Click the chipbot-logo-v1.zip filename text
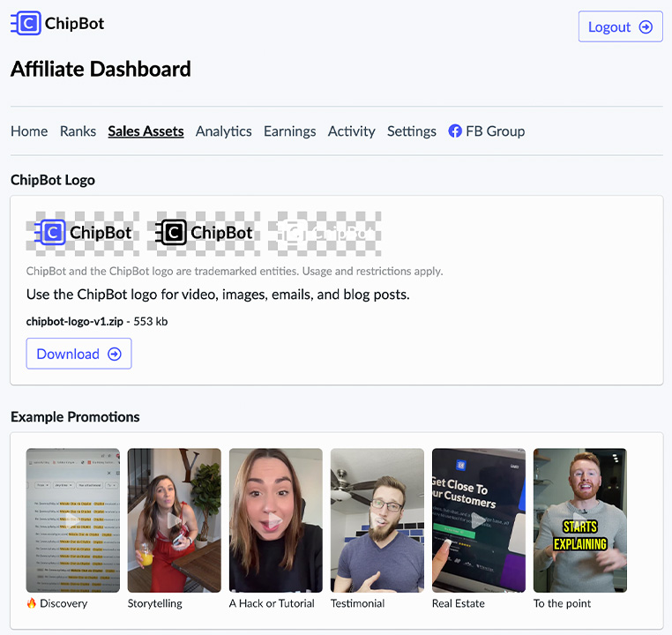This screenshot has width=672, height=635. (75, 321)
